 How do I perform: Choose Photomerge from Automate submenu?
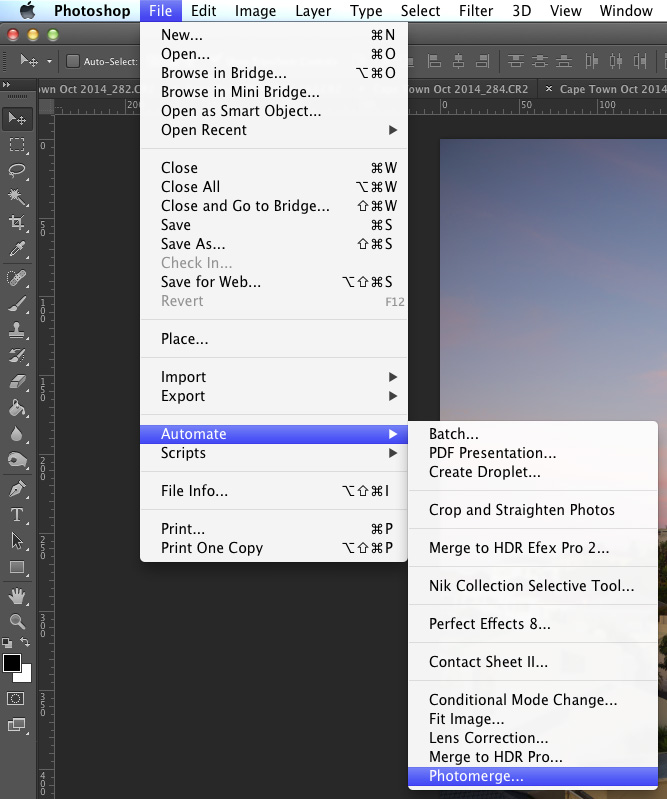(533, 776)
